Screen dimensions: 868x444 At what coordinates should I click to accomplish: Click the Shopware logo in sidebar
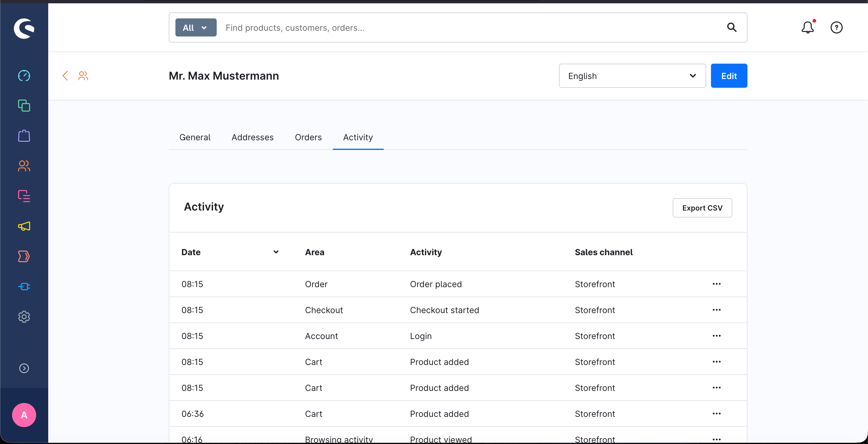coord(24,28)
